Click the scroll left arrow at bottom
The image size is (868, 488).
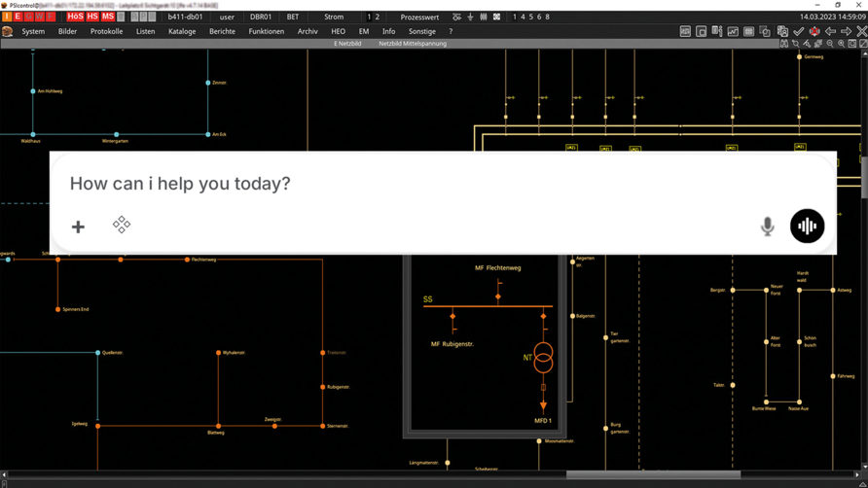click(4, 474)
